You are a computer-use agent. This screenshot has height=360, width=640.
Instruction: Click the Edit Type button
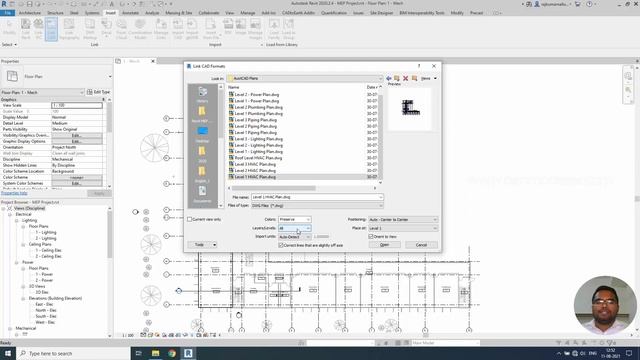(x=98, y=92)
